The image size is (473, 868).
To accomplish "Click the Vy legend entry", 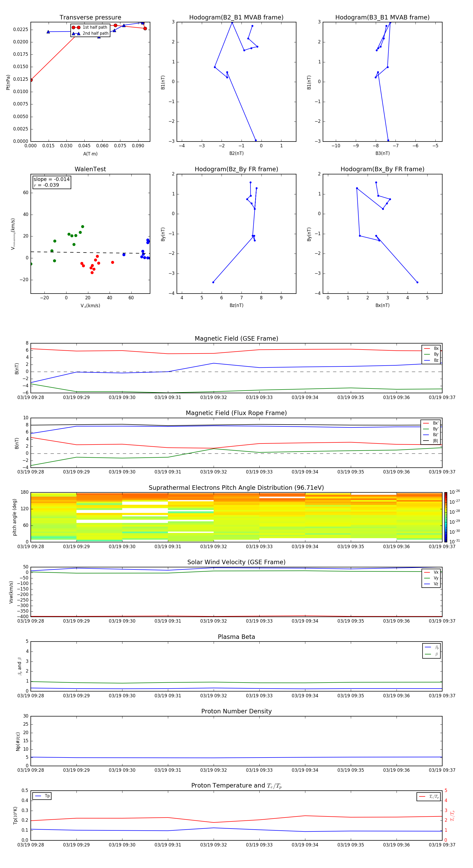I will click(x=431, y=578).
